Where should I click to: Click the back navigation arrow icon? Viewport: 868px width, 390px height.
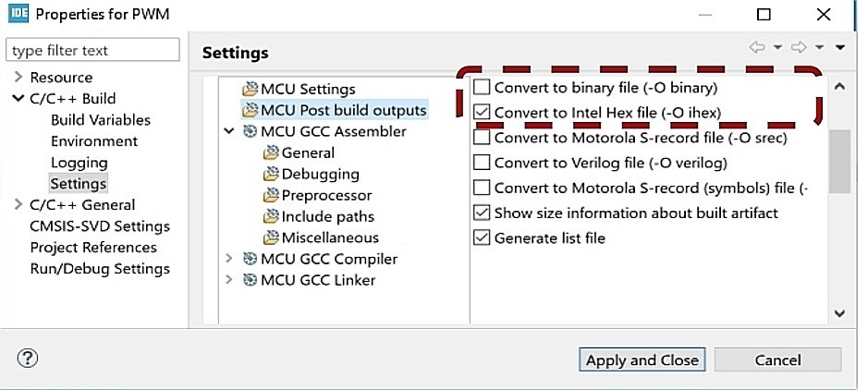758,48
